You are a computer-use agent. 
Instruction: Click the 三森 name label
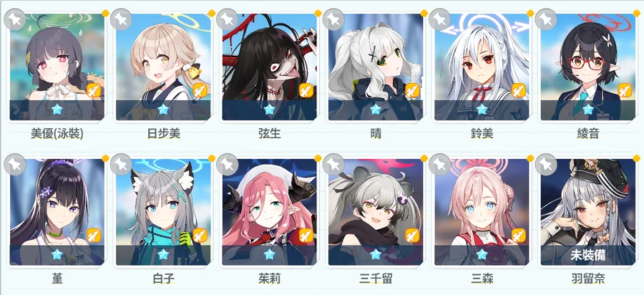pyautogui.click(x=482, y=279)
